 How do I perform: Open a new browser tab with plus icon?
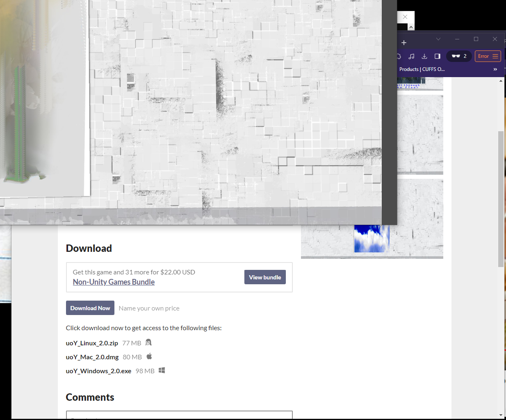(404, 43)
